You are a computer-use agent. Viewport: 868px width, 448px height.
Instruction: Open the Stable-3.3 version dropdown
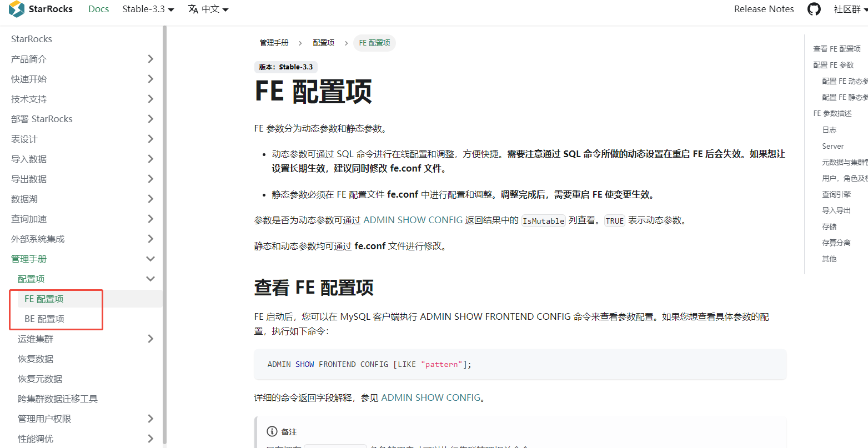(x=148, y=9)
